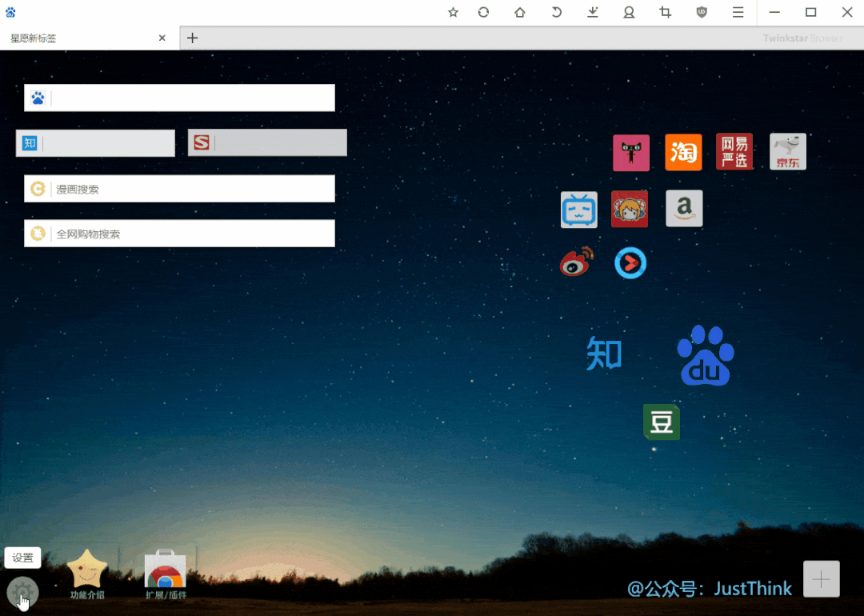
Task: Open the anime girl shortcut icon
Action: tap(630, 209)
